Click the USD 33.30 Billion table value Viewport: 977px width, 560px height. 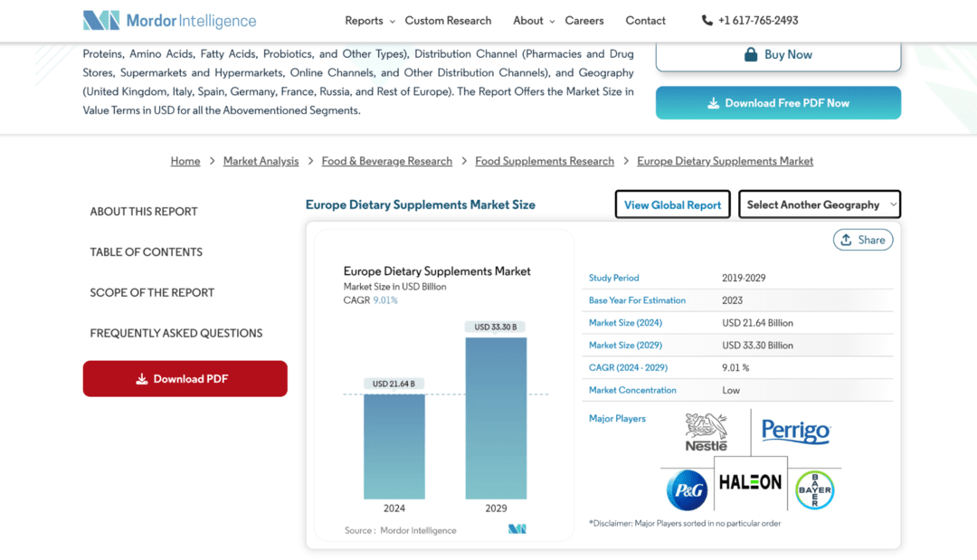[758, 345]
